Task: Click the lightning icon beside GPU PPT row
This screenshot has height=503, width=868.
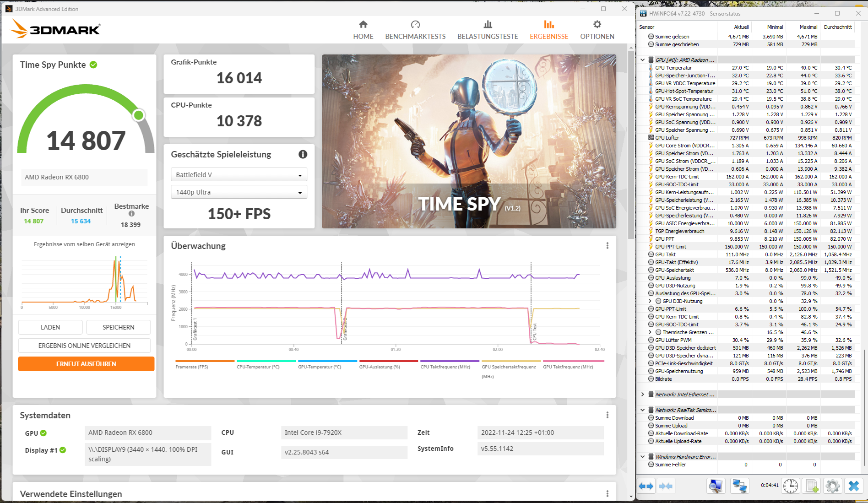Action: pos(651,239)
